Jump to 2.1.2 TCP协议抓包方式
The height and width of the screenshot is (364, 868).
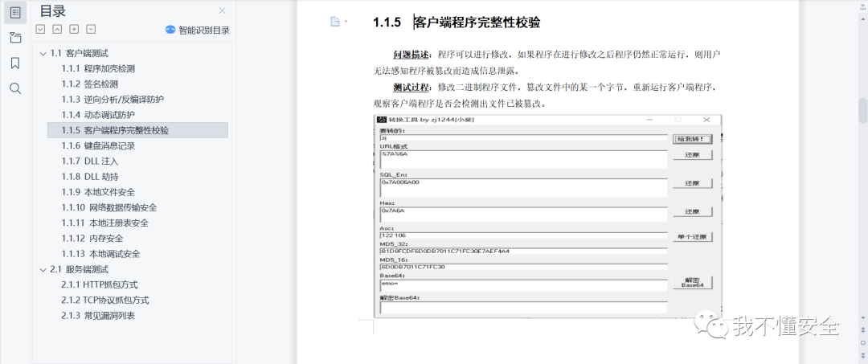pyautogui.click(x=105, y=301)
